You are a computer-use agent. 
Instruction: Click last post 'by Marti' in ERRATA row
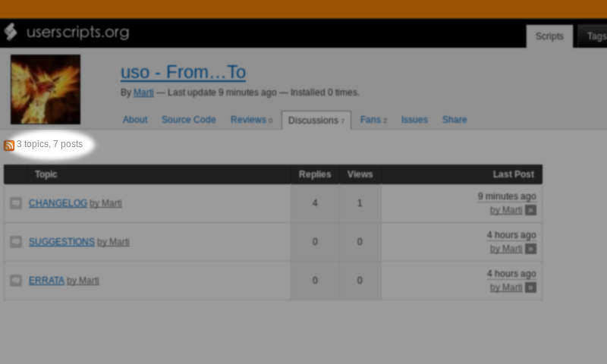[x=506, y=287]
